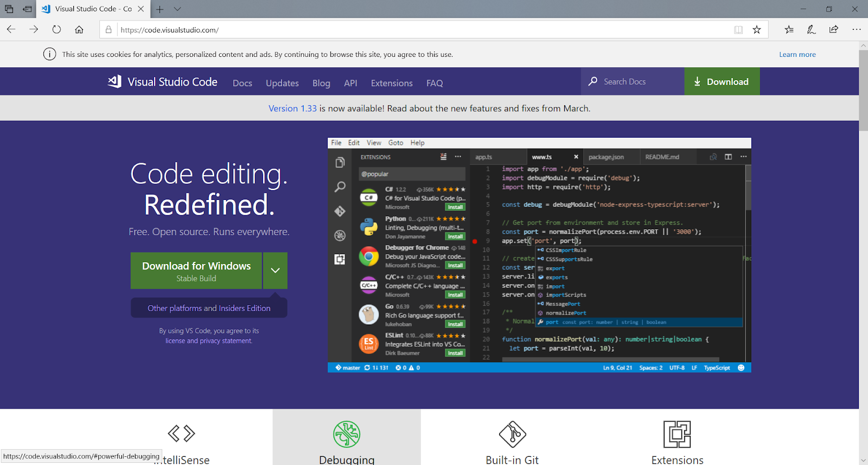Click the cookie notice info icon

click(49, 54)
